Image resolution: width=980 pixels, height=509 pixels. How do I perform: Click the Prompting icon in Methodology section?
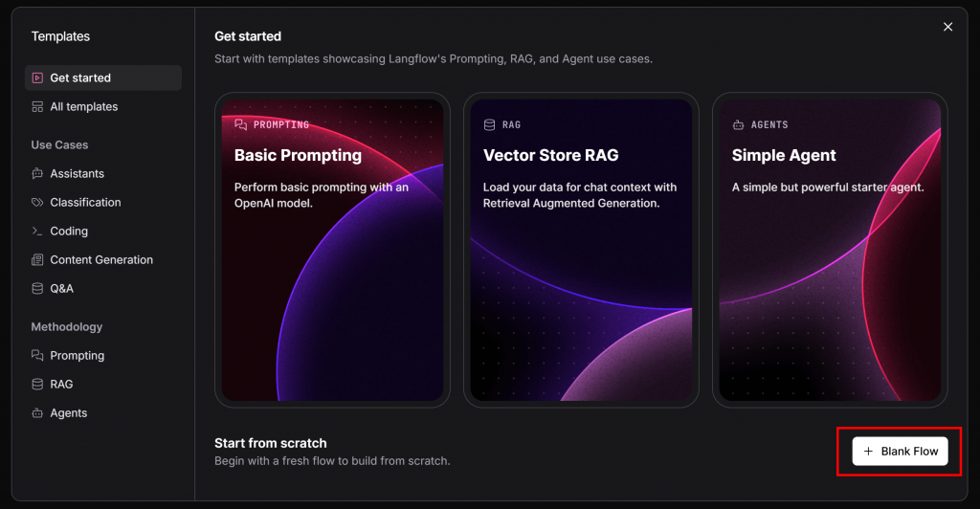tap(37, 356)
